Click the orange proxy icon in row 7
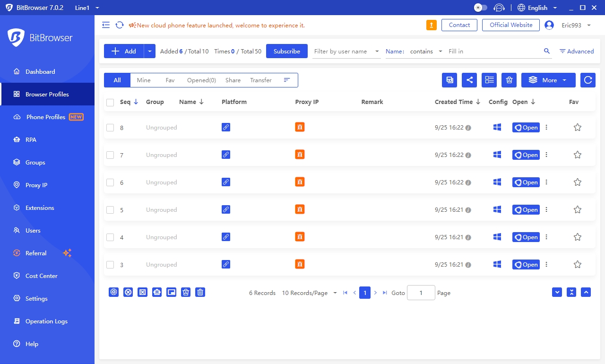The image size is (605, 364). 300,154
